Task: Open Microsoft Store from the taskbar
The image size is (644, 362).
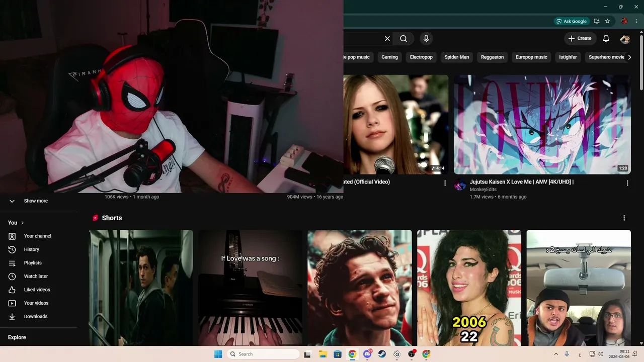Action: point(337,354)
